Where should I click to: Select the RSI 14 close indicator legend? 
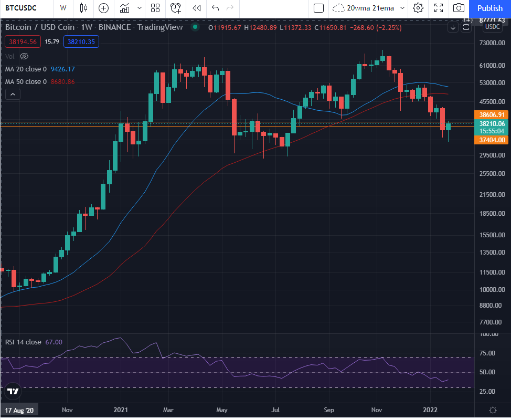(x=23, y=342)
